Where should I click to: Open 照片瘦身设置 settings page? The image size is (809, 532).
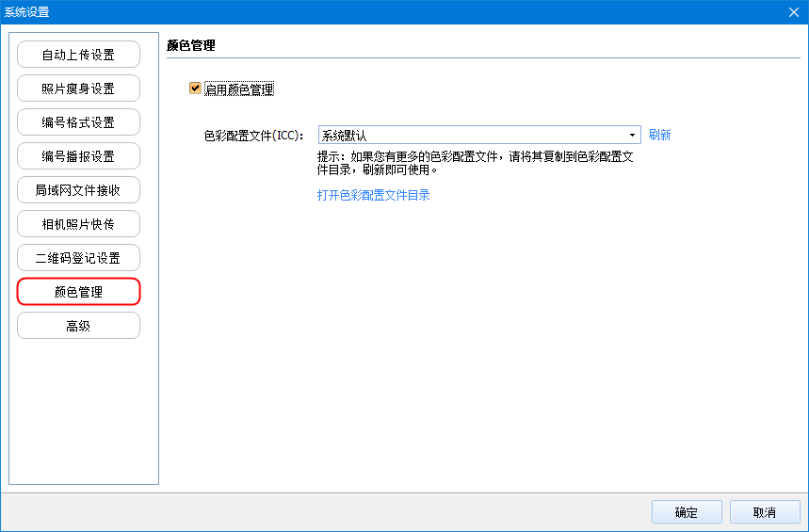point(78,89)
